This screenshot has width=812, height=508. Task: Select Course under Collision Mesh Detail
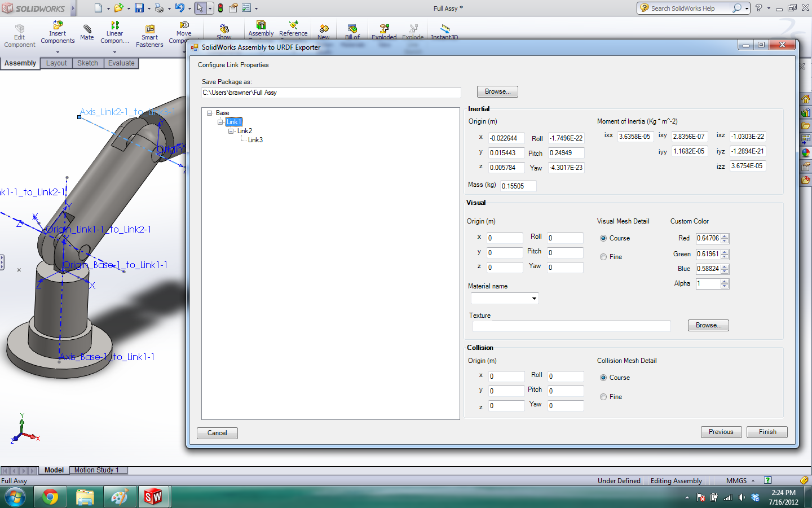pos(603,378)
